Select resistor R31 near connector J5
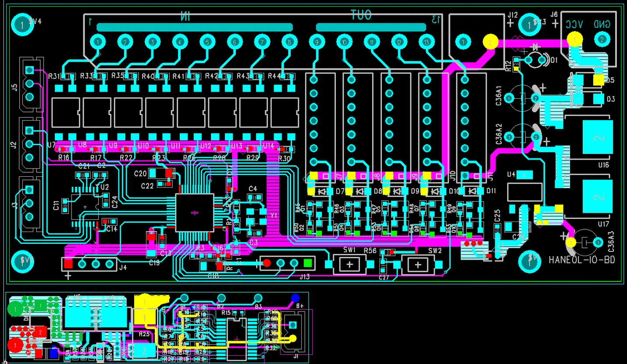This screenshot has height=364, width=627. pos(68,76)
